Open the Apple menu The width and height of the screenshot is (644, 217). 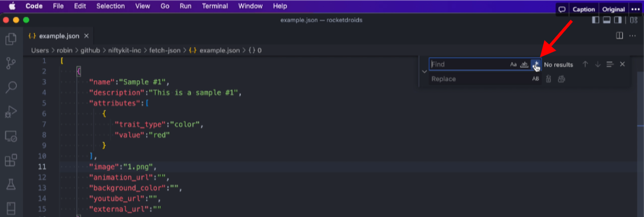(x=12, y=6)
